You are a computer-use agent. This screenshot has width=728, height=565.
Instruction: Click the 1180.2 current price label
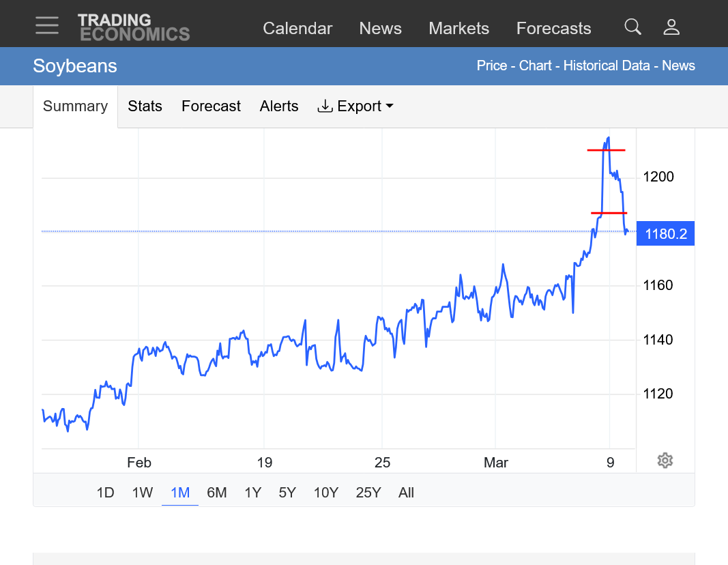pos(665,235)
